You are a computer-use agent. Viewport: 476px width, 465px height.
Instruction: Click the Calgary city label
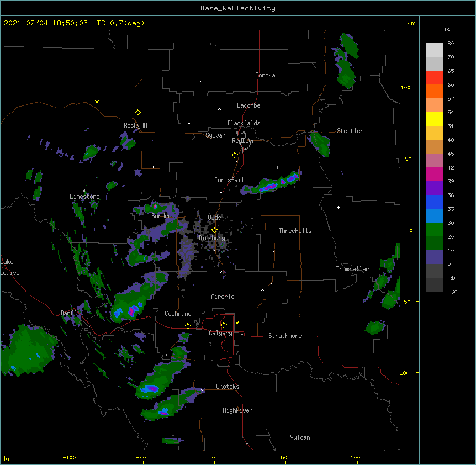coord(221,333)
